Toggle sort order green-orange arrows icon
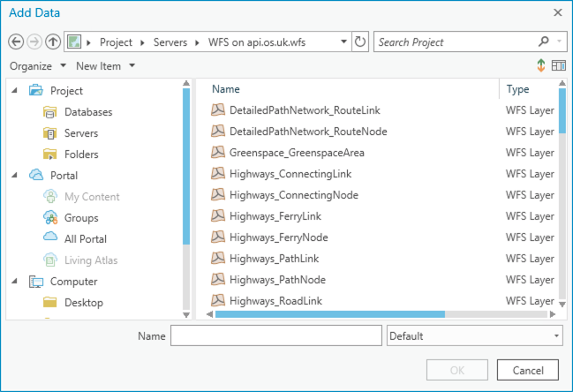Viewport: 573px width, 392px height. click(541, 65)
